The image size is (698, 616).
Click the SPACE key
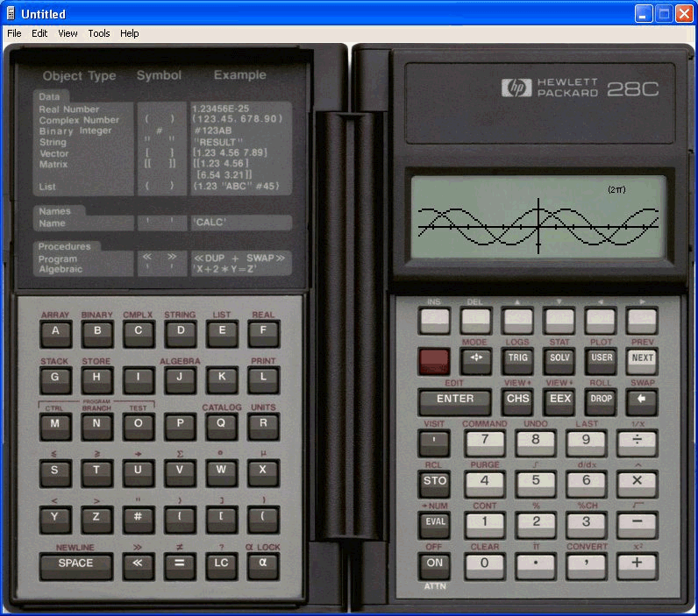[75, 566]
